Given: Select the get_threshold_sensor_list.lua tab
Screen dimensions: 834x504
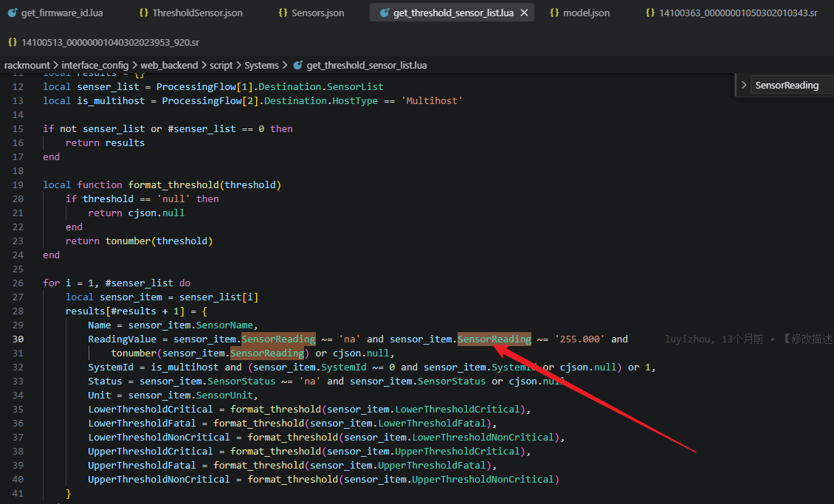Looking at the screenshot, I should pos(453,13).
